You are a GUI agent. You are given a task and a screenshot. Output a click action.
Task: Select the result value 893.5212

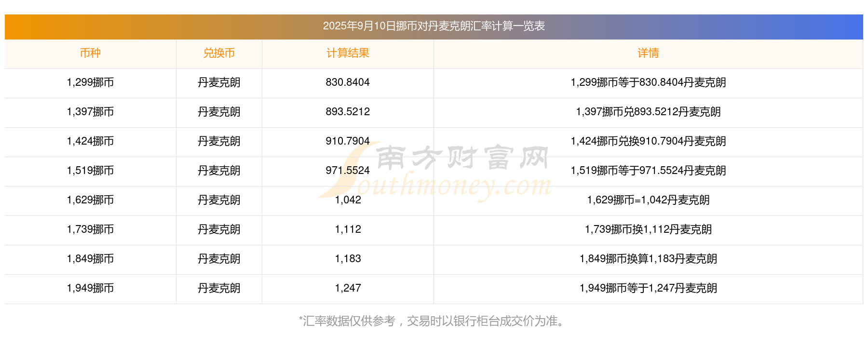(348, 112)
